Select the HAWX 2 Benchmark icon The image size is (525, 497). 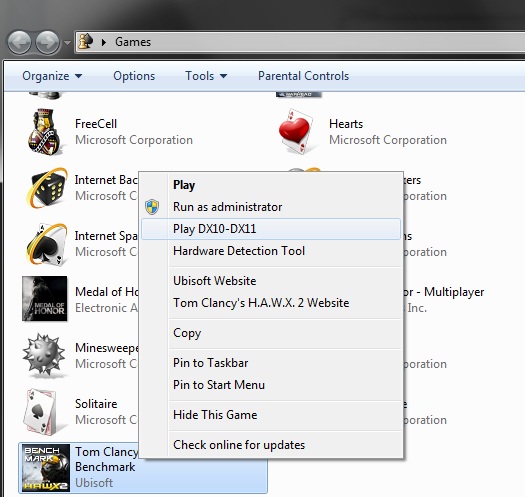[46, 468]
